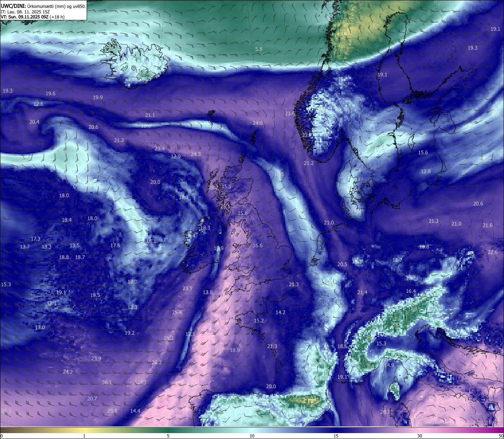Select the 12.6 value in the west Atlantic
Viewport: 504px width, 439px height.
pyautogui.click(x=38, y=104)
